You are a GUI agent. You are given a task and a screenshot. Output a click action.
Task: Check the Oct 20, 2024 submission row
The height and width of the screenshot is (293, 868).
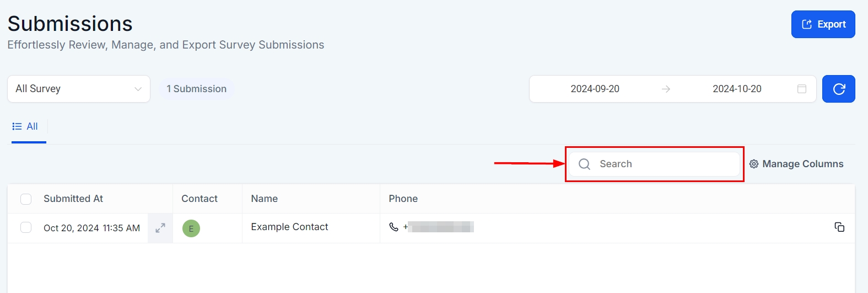click(x=26, y=227)
